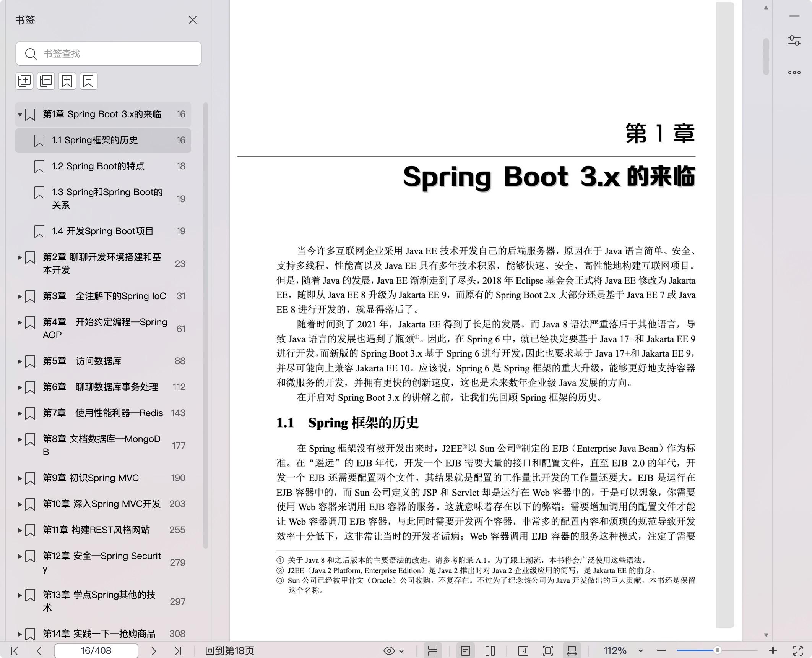Go to the previous page
Viewport: 812px width, 658px height.
point(39,651)
